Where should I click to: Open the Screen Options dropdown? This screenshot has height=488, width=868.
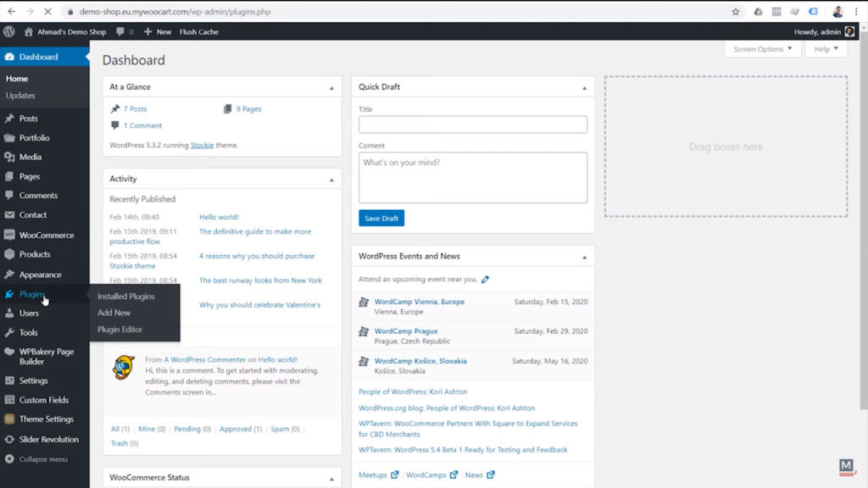[x=760, y=49]
